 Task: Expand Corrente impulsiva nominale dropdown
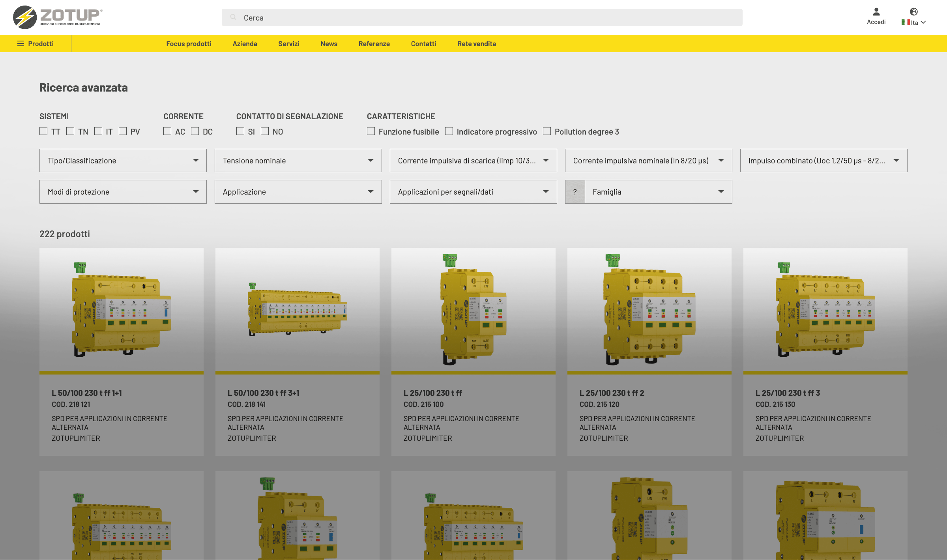pos(649,161)
